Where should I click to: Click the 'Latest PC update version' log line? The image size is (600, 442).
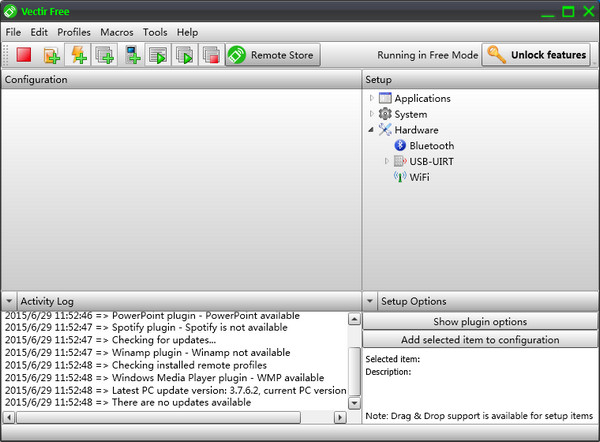pos(175,390)
